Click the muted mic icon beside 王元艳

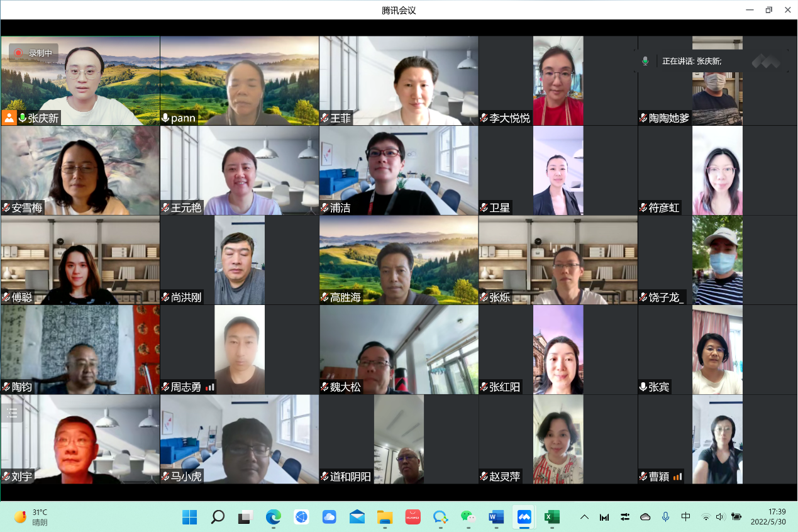(165, 208)
